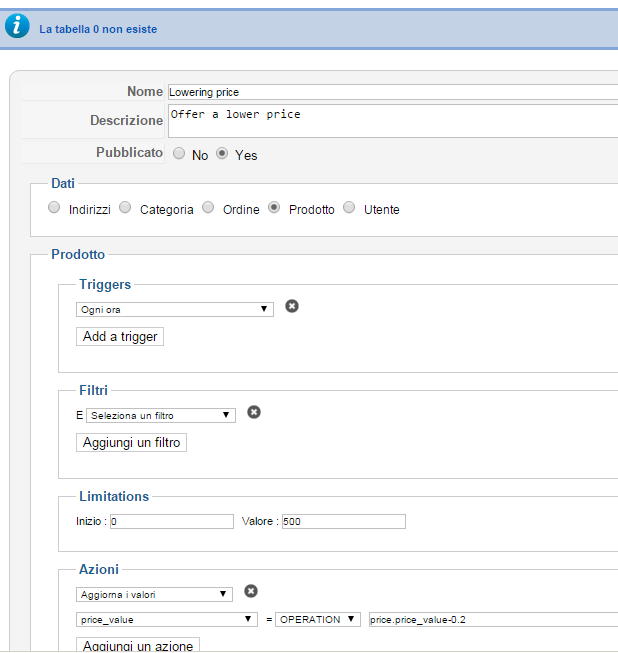
Task: Click the 'Prodotto' fieldset heading
Action: click(78, 254)
